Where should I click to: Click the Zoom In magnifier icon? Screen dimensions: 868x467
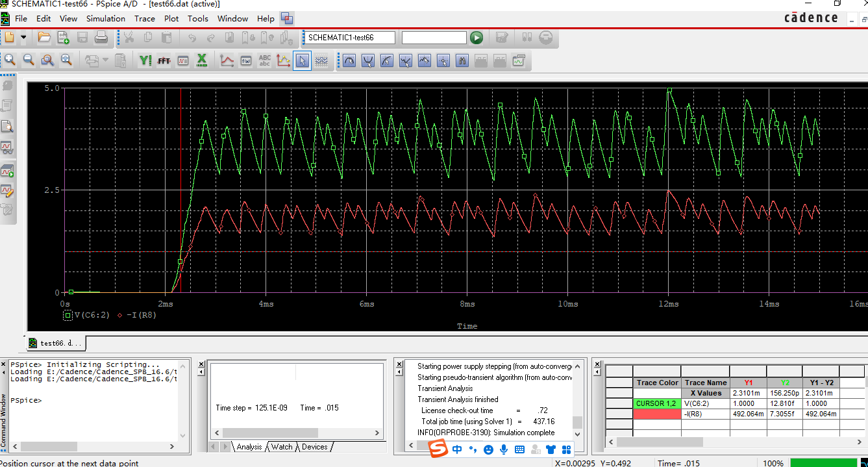click(10, 60)
